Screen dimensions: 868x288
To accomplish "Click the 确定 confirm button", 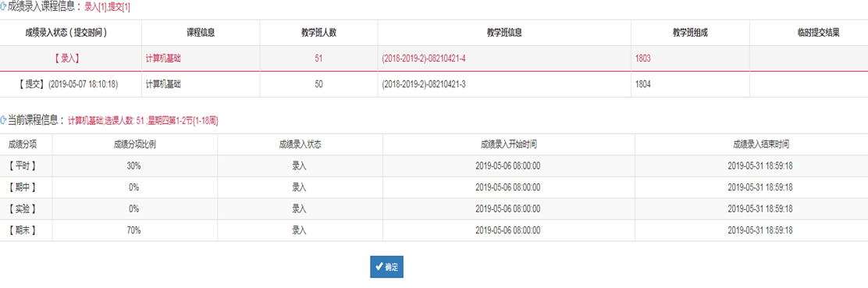I will coord(387,266).
